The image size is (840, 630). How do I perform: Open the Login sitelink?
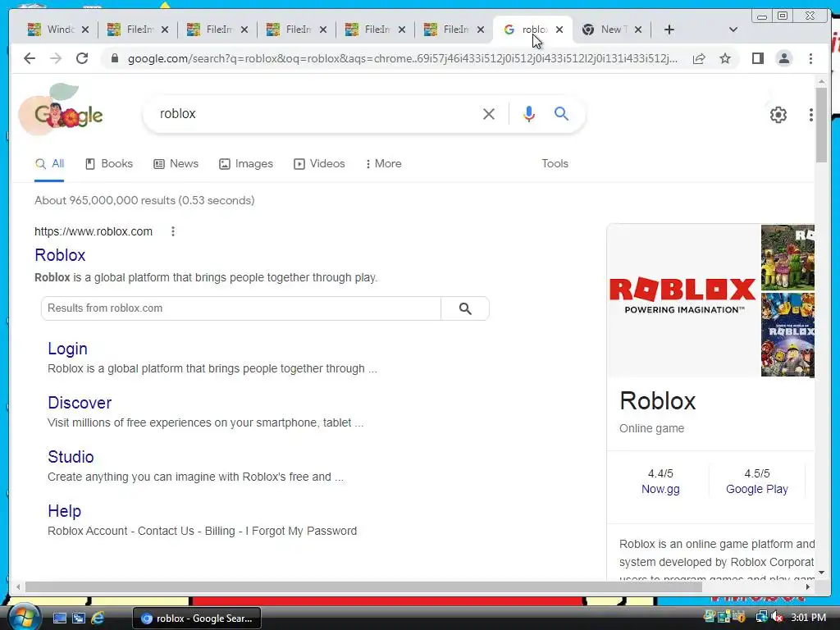pyautogui.click(x=67, y=349)
